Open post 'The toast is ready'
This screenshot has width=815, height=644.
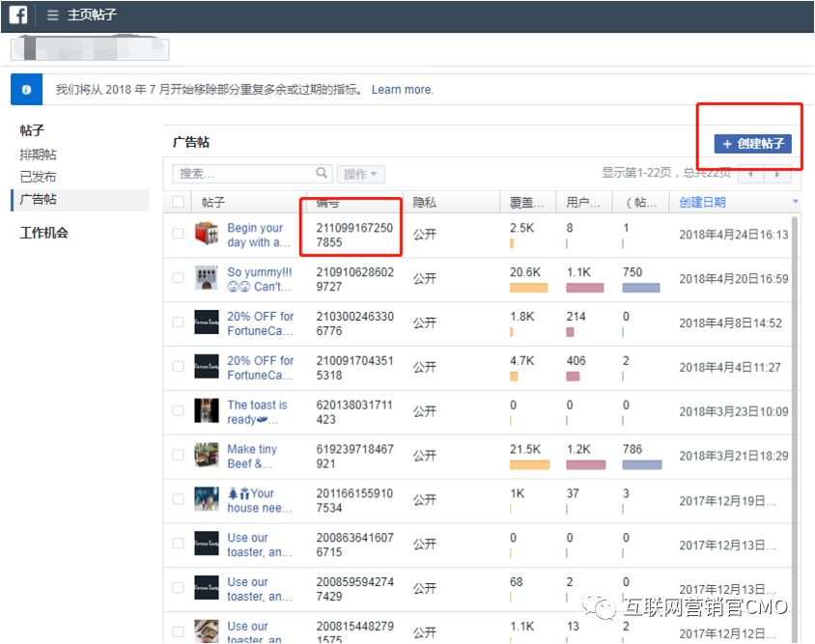click(x=257, y=412)
